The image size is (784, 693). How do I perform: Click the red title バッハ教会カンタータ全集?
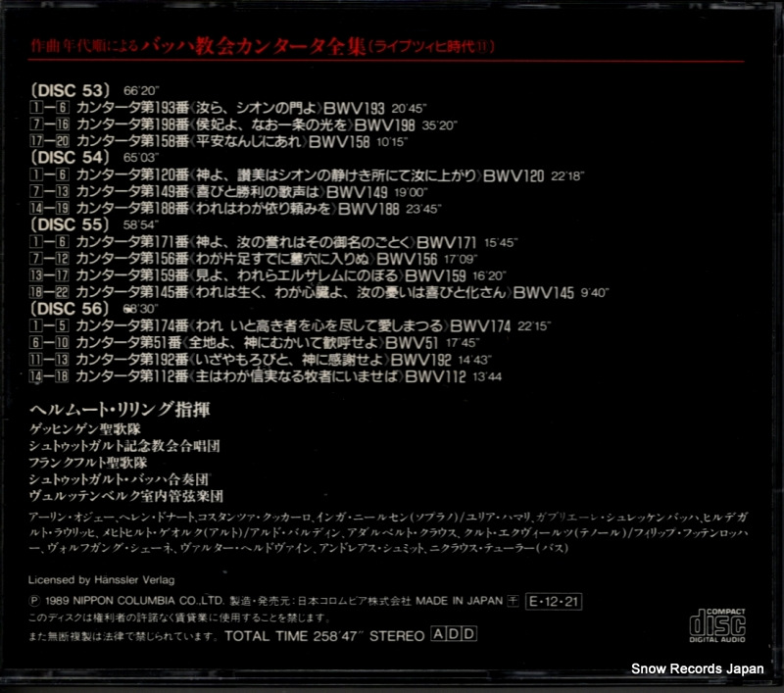pos(254,46)
